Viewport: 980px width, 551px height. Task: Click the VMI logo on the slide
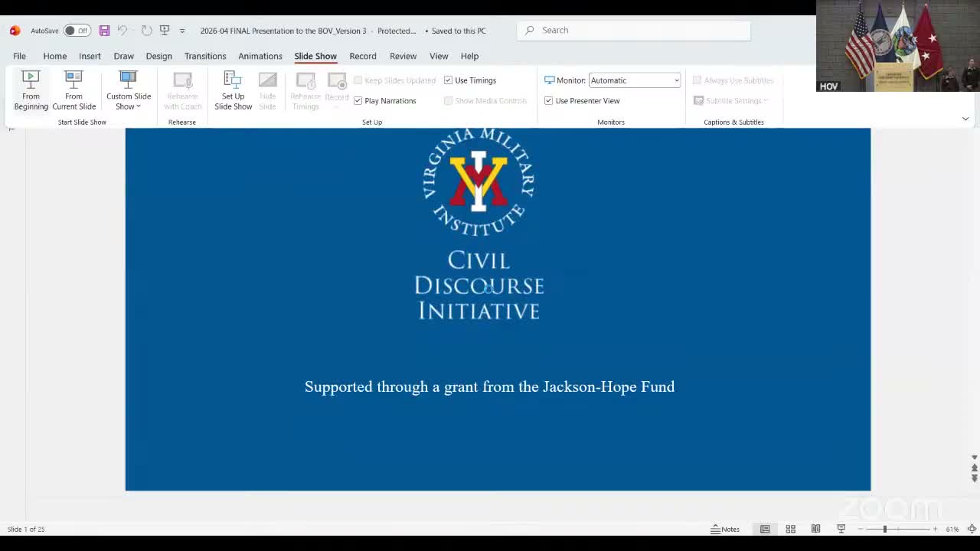pos(479,182)
